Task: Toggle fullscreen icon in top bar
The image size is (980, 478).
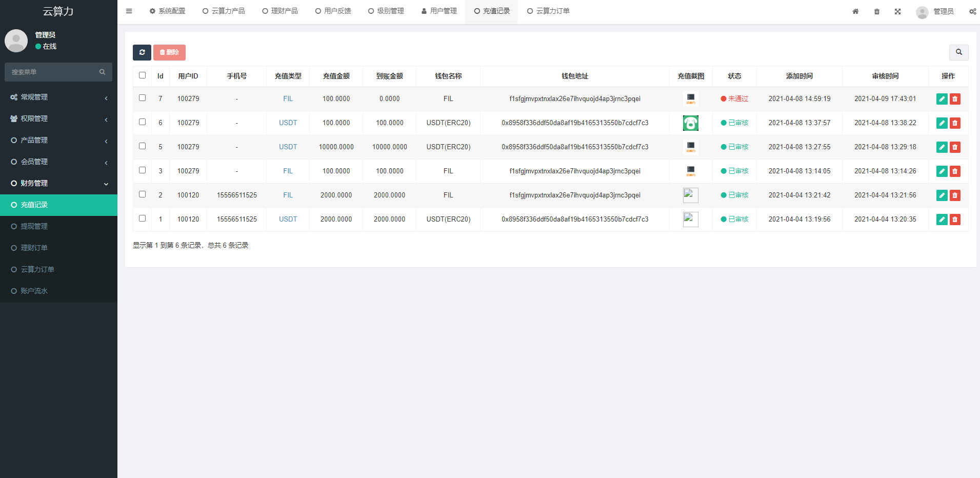Action: coord(898,11)
